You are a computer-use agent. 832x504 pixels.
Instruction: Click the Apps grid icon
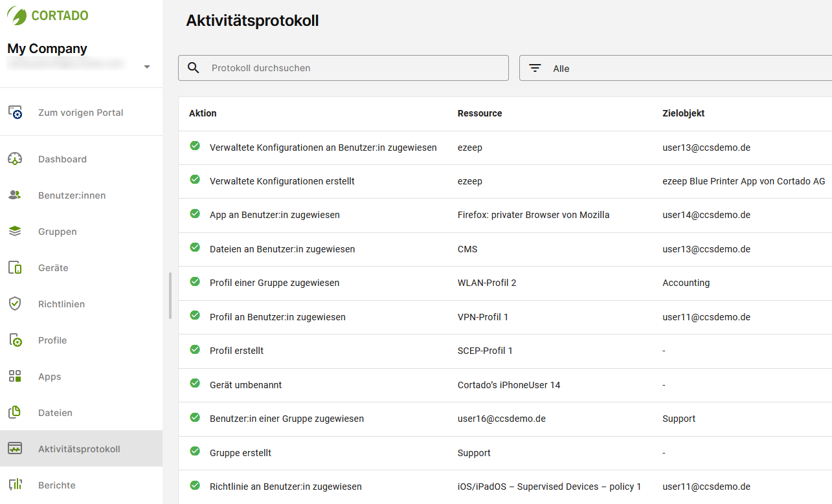tap(15, 377)
